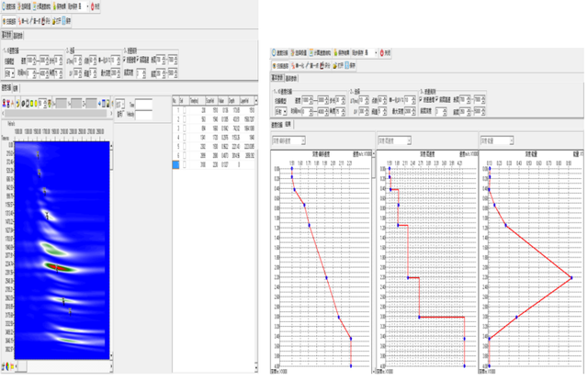Viewport: 588px width, 380px height.
Task: Click the blue-red figure icon in the spectrum toolbar
Action: point(8,104)
